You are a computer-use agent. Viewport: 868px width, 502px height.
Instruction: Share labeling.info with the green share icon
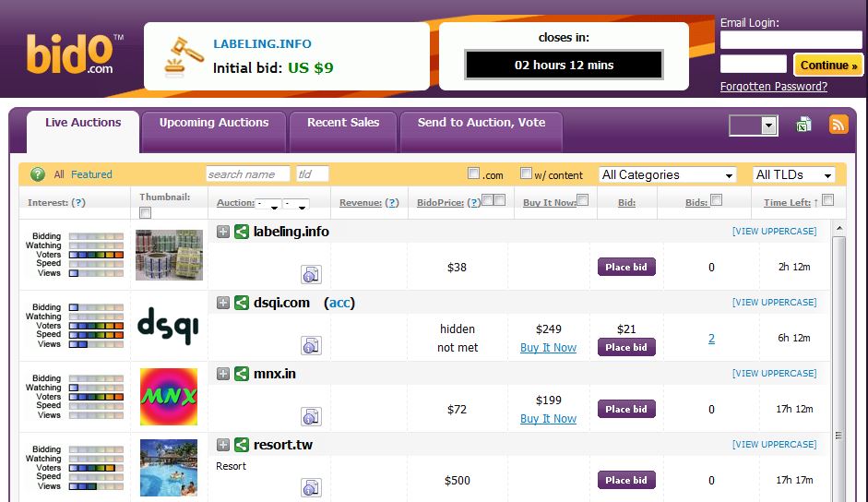coord(242,232)
